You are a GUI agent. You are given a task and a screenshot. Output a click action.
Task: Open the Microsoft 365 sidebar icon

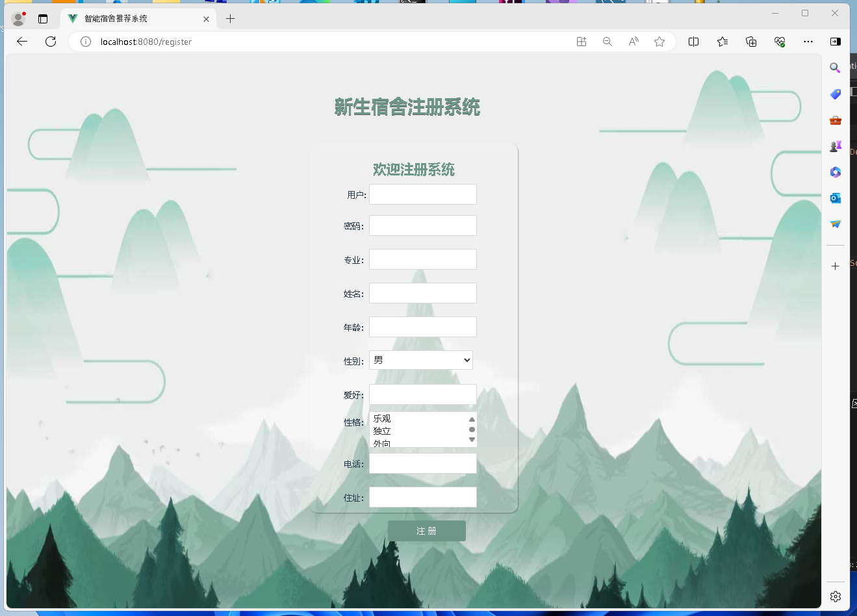835,172
